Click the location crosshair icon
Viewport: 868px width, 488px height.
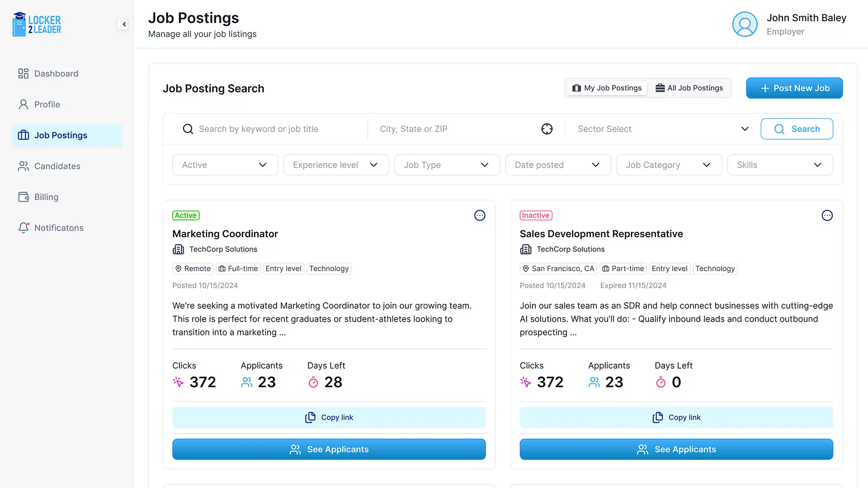coord(547,129)
